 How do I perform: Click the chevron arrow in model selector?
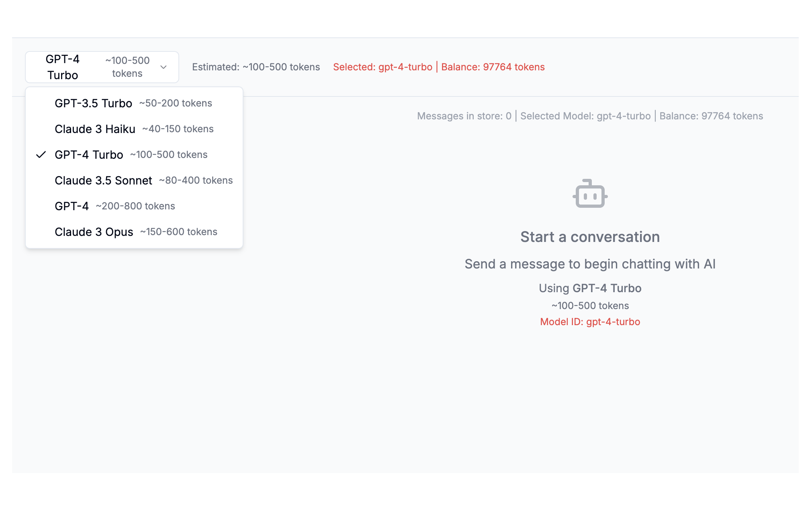164,67
